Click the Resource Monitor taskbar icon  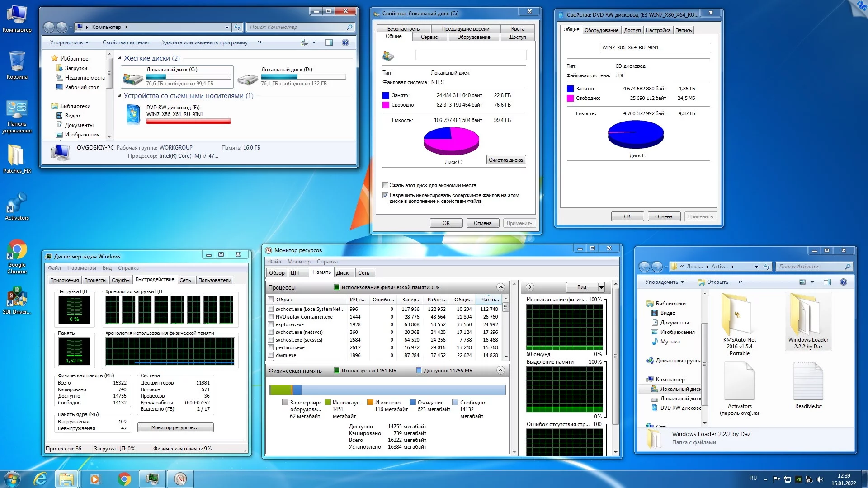pyautogui.click(x=180, y=479)
